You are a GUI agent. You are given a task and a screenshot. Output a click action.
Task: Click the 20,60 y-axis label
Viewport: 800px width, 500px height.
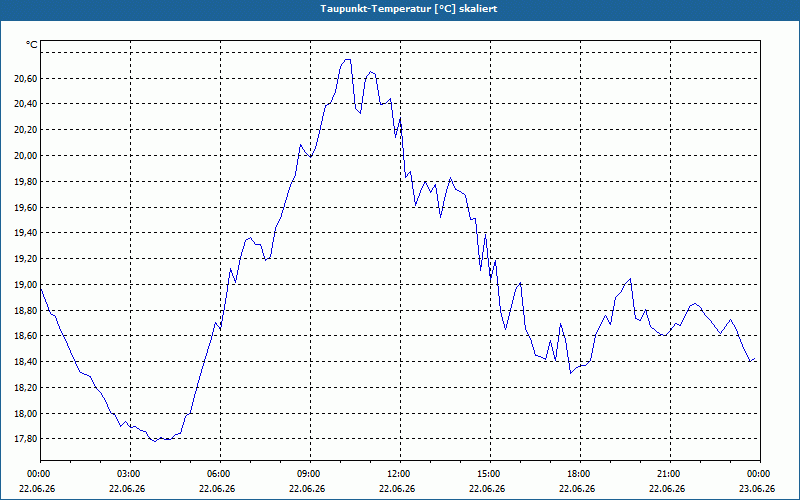pos(26,78)
